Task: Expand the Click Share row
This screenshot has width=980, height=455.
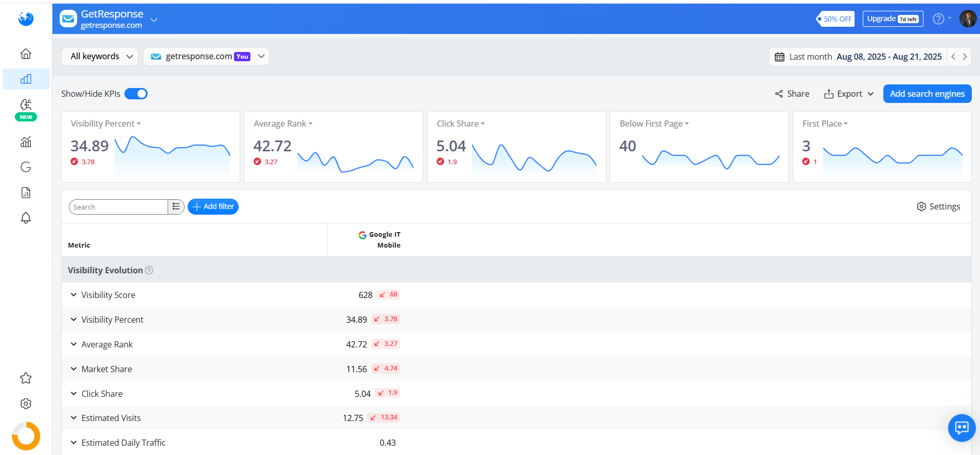Action: [x=74, y=394]
